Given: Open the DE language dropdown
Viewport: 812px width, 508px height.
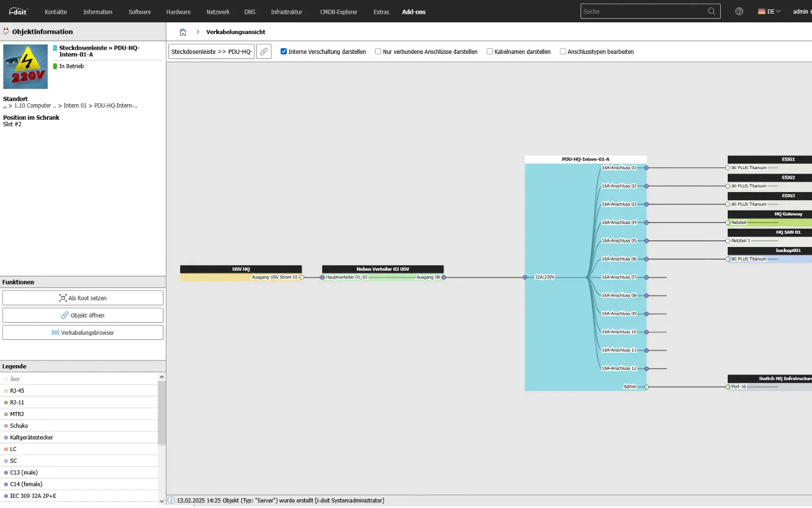Looking at the screenshot, I should (x=769, y=12).
